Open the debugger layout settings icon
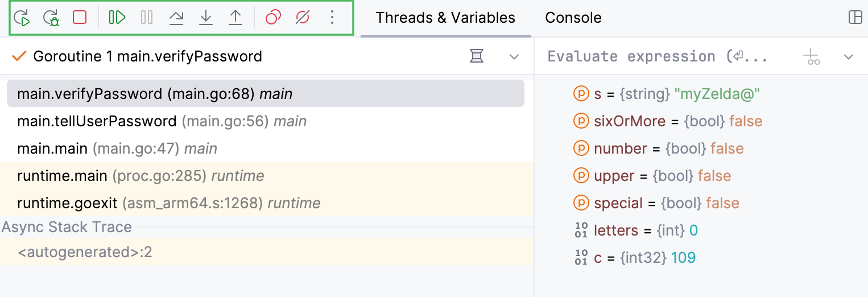Viewport: 868px width, 297px height. 855,18
